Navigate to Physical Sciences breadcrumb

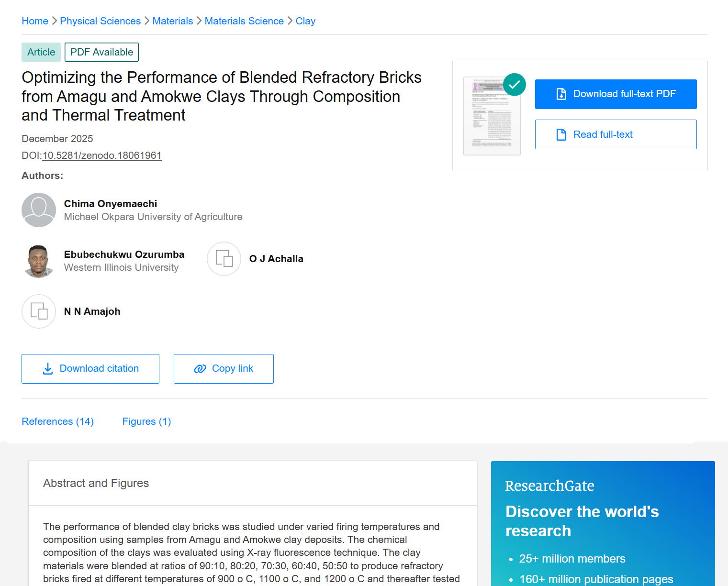click(x=101, y=21)
